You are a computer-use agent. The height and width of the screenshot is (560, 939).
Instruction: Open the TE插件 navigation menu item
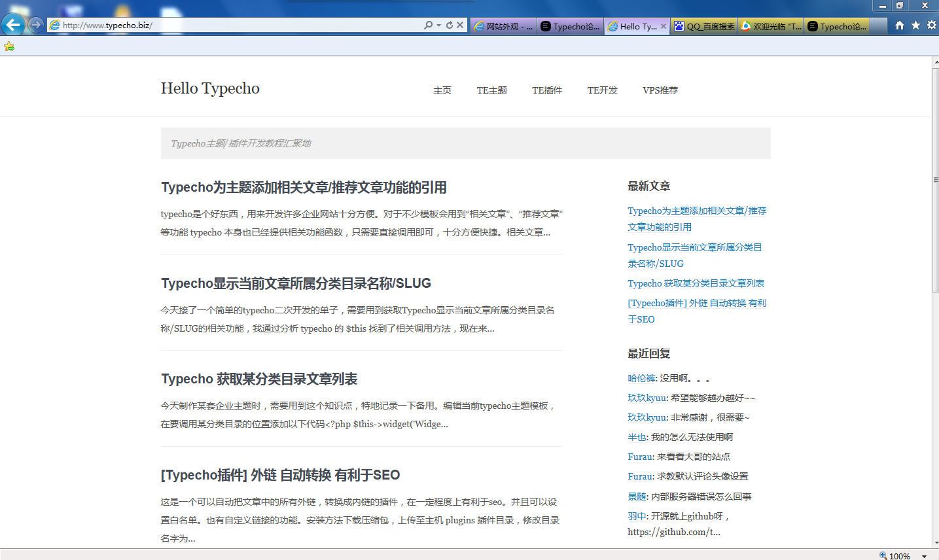pos(547,90)
